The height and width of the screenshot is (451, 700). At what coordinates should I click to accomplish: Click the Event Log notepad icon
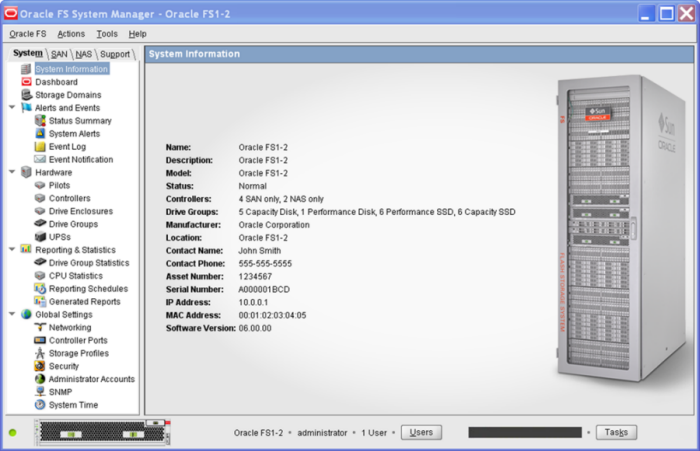pos(40,146)
